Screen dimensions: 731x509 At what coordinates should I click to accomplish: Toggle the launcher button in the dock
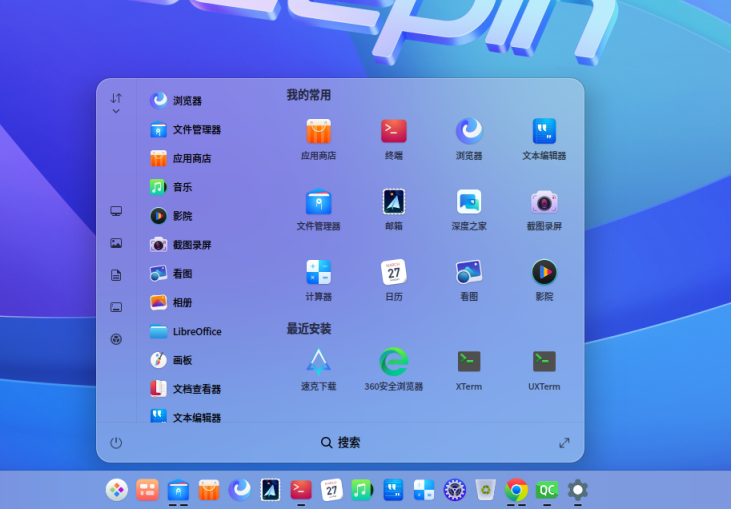click(117, 490)
